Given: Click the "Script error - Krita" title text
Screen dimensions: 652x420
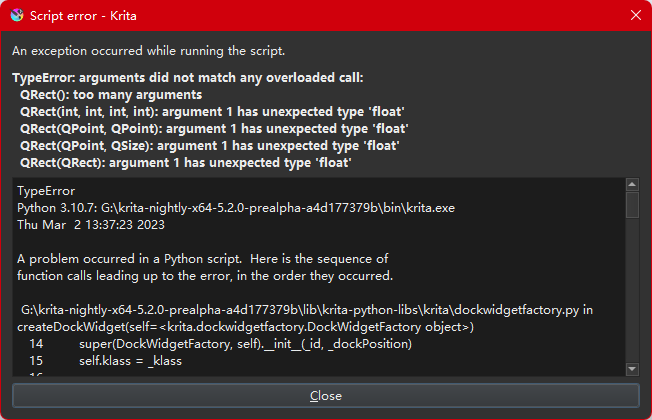Looking at the screenshot, I should click(x=83, y=15).
